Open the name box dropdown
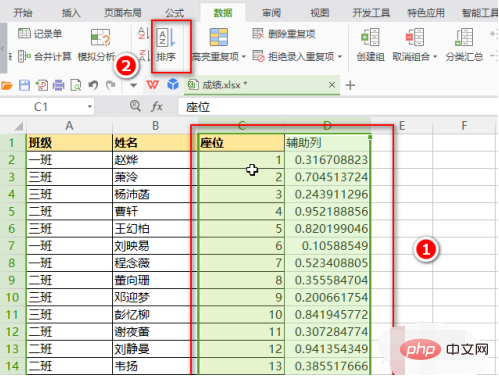 [x=89, y=107]
